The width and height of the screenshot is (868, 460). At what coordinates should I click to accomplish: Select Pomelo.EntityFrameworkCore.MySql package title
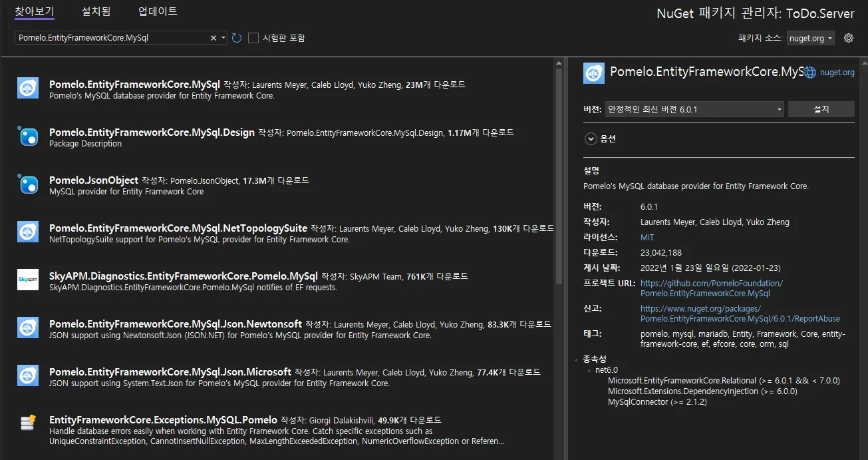pyautogui.click(x=134, y=85)
